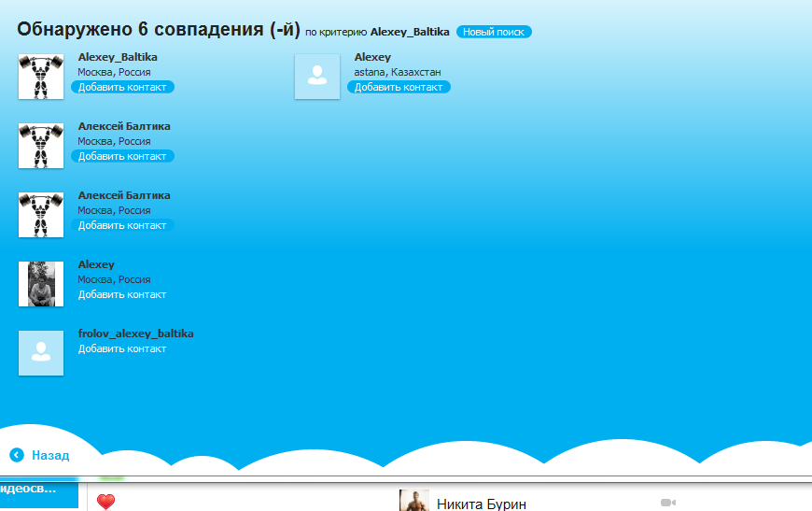Add frolov_alexey_baltika as a contact
The width and height of the screenshot is (812, 511).
[x=122, y=348]
